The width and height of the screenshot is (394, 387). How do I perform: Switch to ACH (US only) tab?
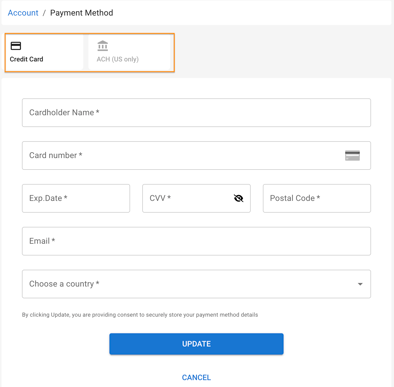tap(130, 53)
